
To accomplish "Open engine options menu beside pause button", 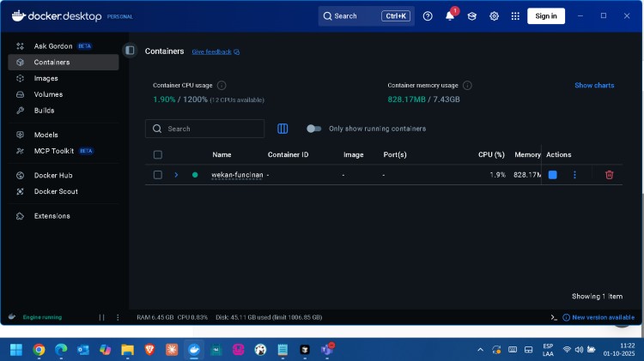I will click(118, 317).
